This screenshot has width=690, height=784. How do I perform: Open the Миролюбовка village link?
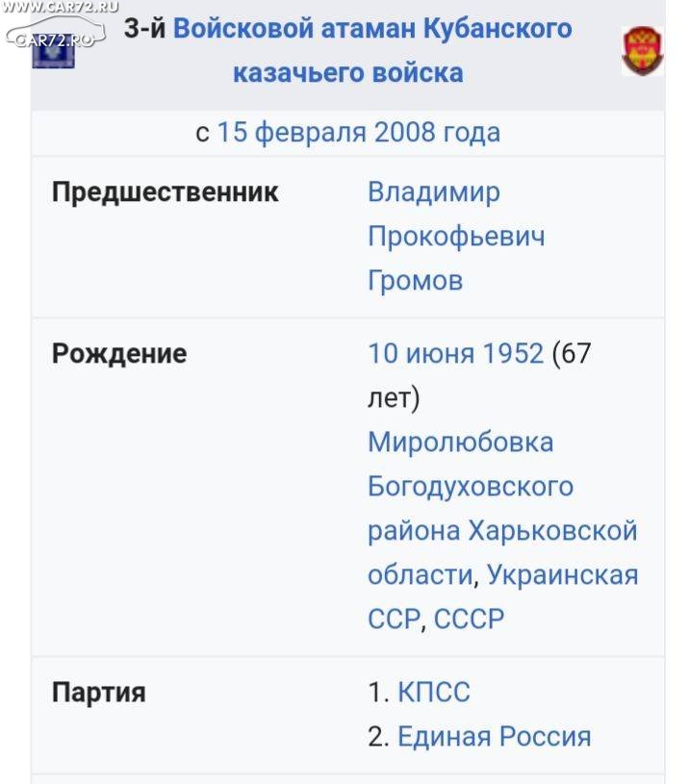[x=461, y=442]
